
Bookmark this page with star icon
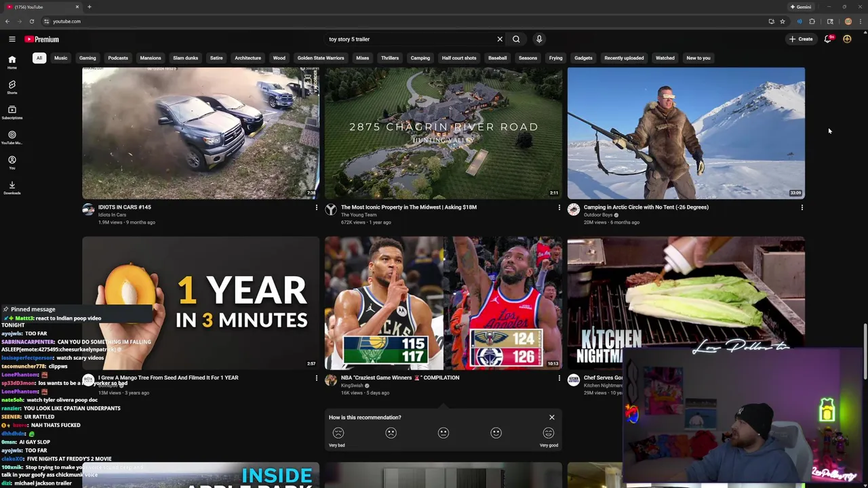tap(782, 21)
